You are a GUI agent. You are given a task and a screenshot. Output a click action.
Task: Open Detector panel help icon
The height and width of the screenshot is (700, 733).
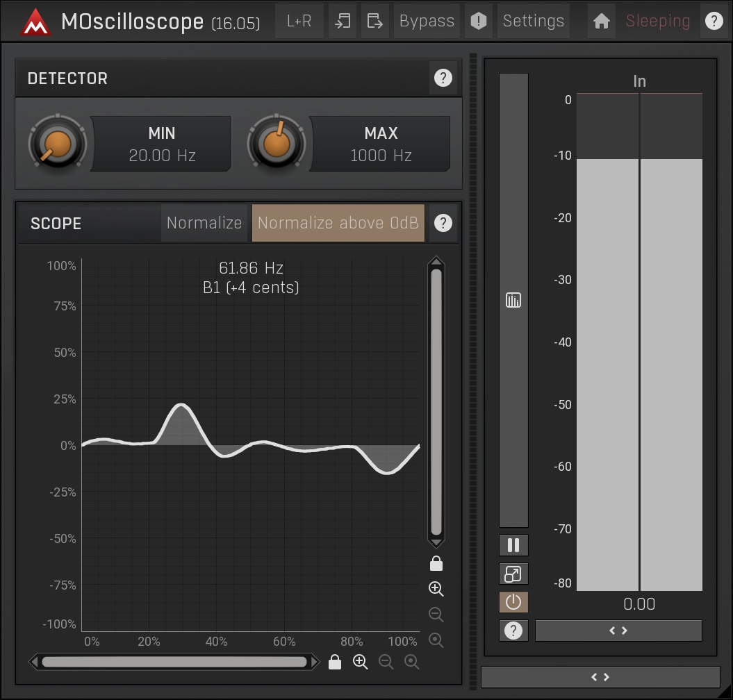point(443,78)
